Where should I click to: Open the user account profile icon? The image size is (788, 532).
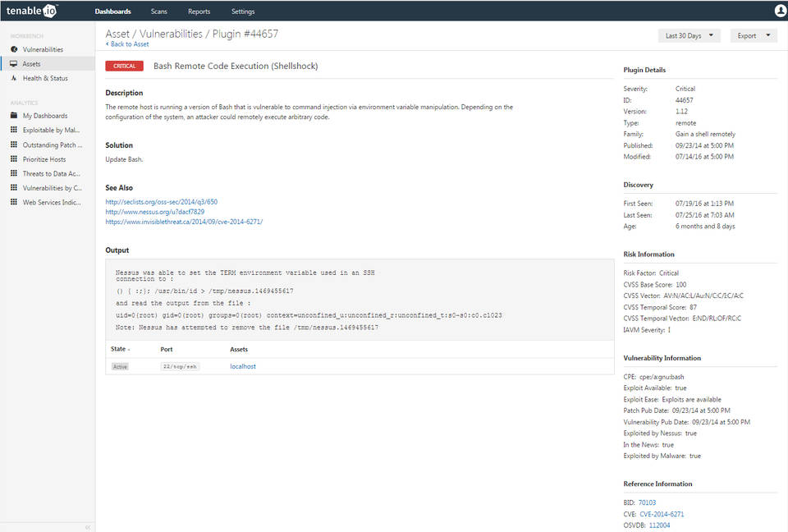point(780,11)
